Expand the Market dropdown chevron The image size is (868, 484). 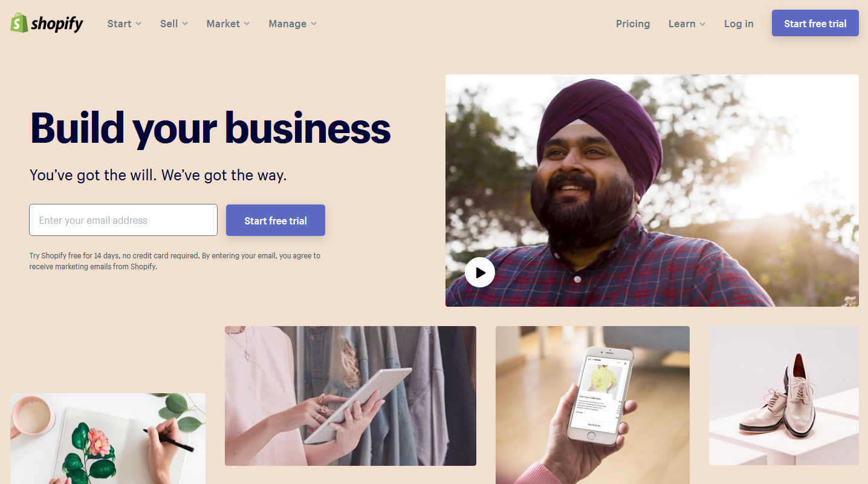(247, 24)
